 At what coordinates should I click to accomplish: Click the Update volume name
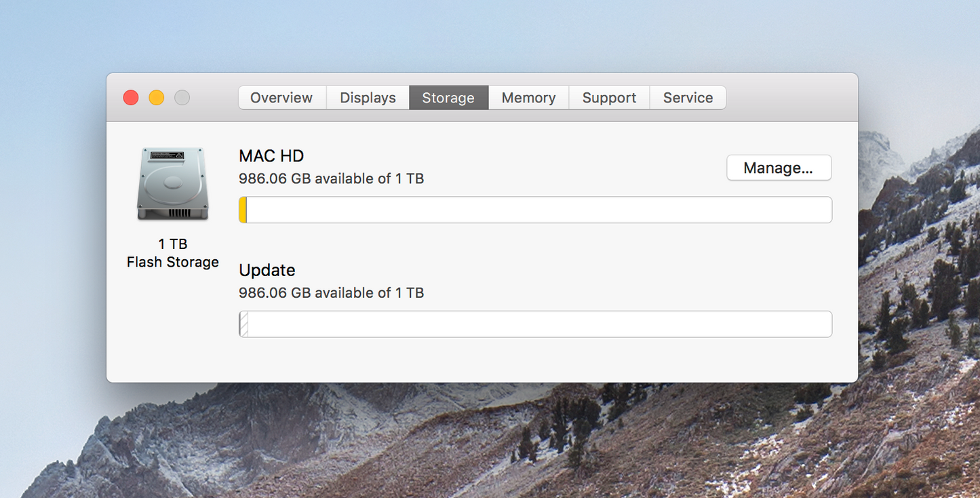tap(267, 270)
